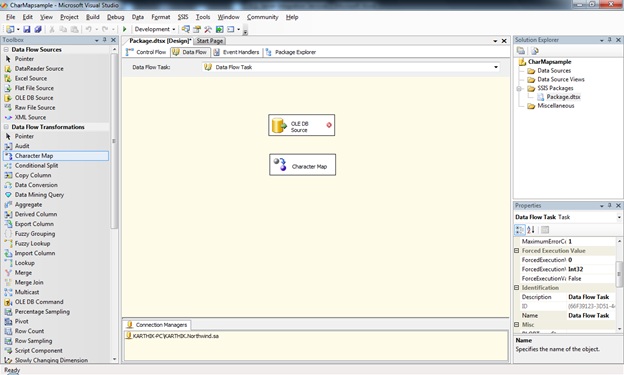This screenshot has height=375, width=624.
Task: Select Data Source Views folder
Action: [561, 79]
